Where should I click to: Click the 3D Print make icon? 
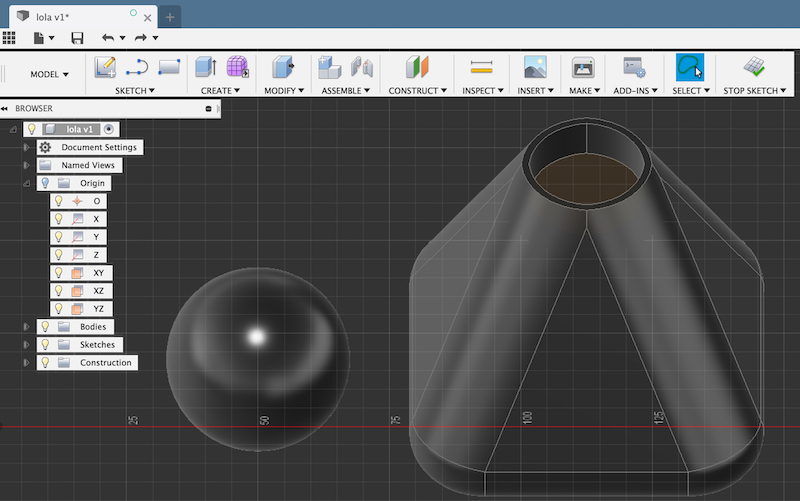pyautogui.click(x=583, y=67)
